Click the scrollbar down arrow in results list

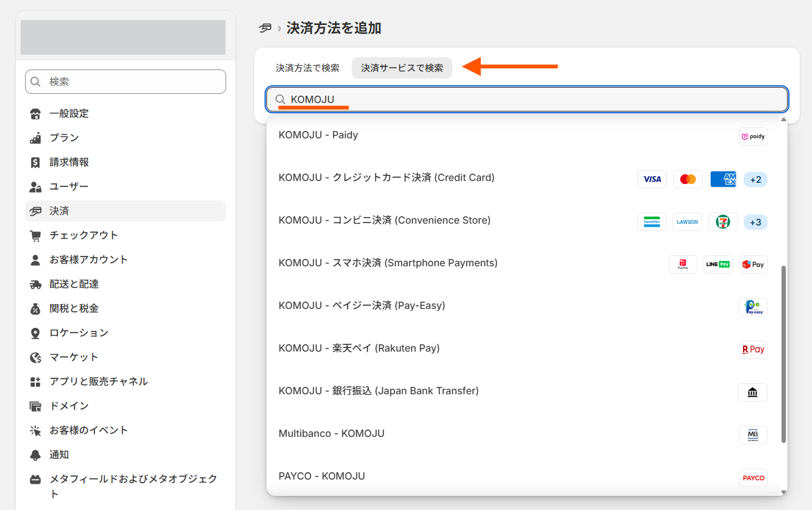click(x=783, y=492)
